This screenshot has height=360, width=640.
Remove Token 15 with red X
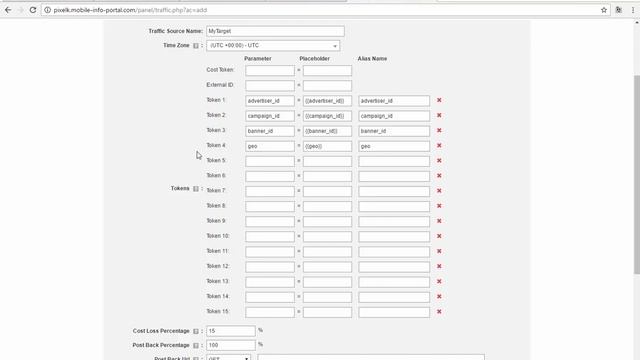pos(439,311)
